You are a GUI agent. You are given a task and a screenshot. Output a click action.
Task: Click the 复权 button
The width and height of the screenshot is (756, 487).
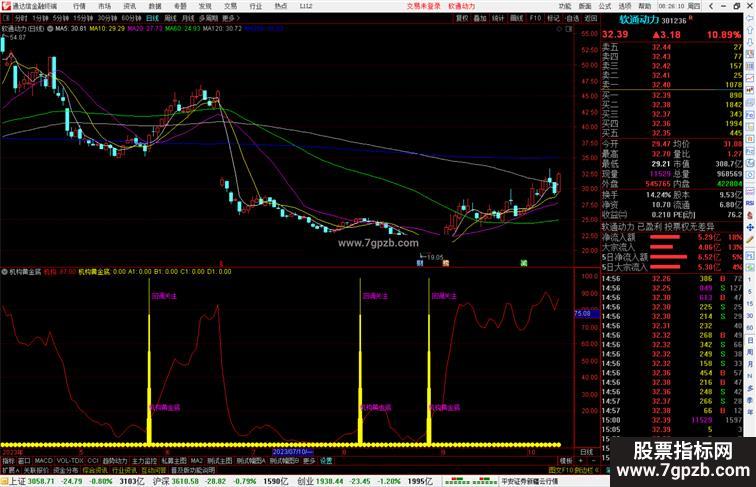click(462, 18)
